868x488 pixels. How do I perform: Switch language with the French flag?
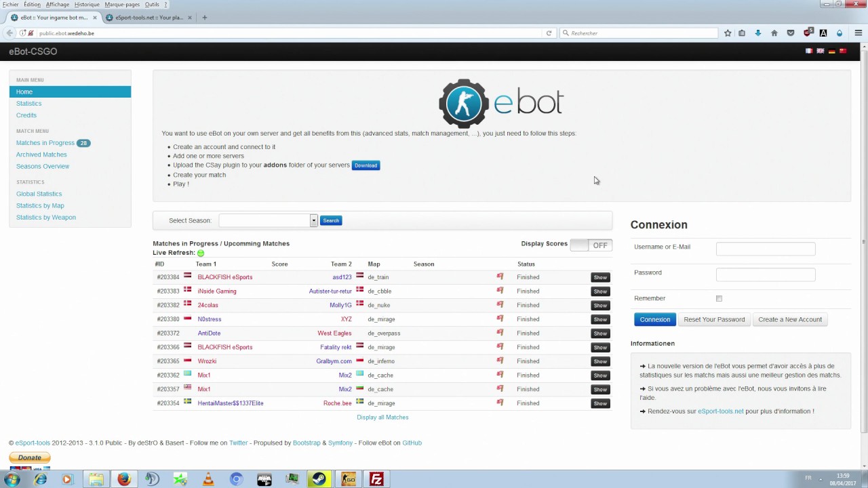coord(808,51)
